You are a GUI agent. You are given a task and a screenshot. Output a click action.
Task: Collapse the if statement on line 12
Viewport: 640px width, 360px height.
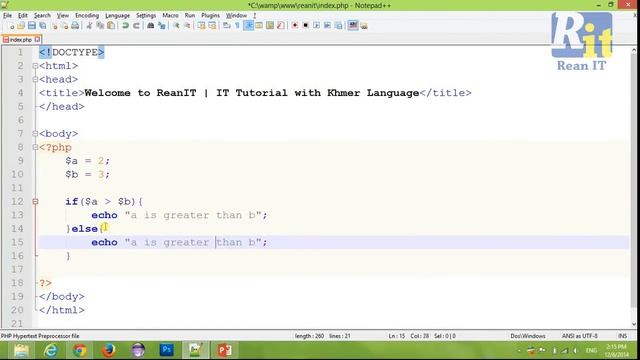[35, 202]
